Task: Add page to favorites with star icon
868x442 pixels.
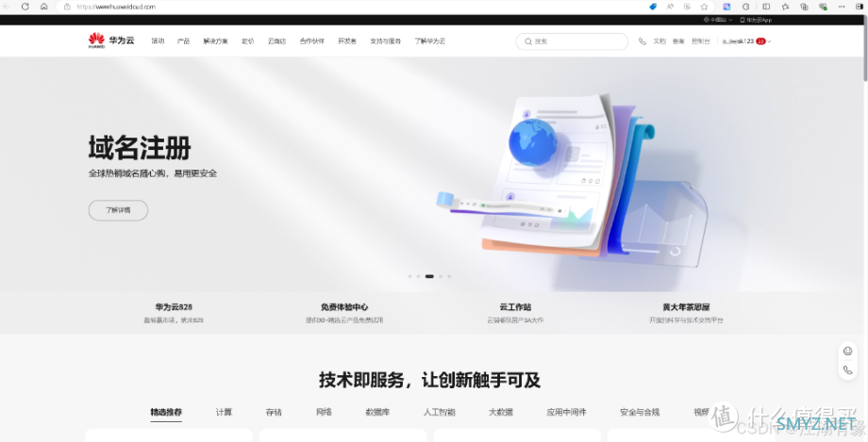Action: pyautogui.click(x=704, y=7)
